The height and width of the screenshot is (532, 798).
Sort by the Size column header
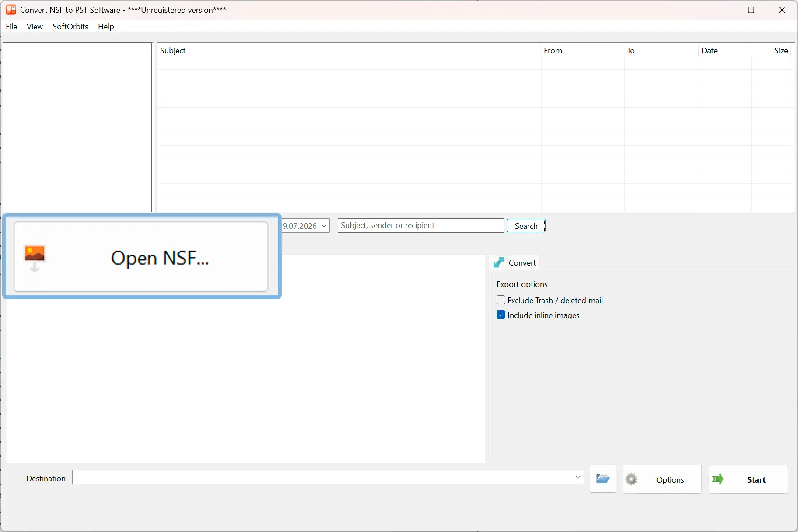pyautogui.click(x=771, y=51)
